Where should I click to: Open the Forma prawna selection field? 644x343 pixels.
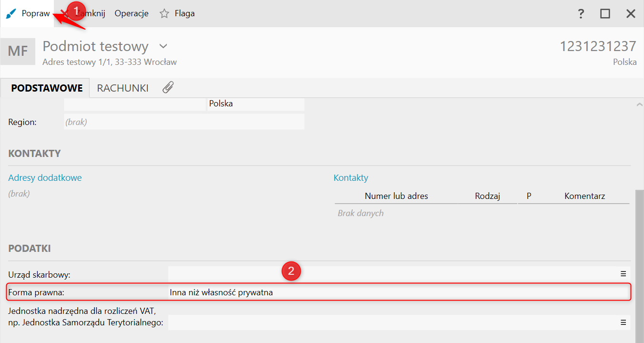[x=399, y=292]
